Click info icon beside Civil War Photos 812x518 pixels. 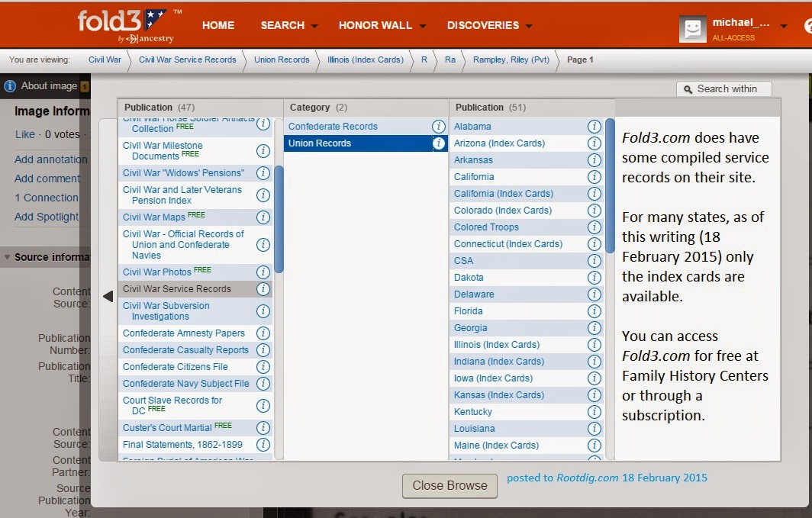(x=263, y=272)
